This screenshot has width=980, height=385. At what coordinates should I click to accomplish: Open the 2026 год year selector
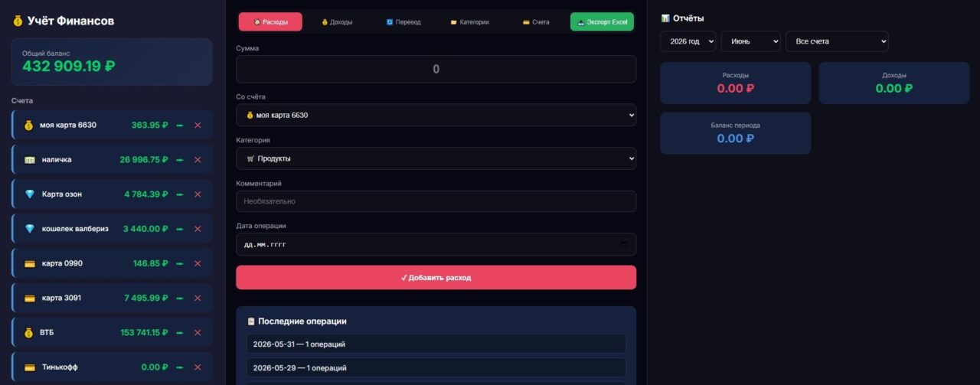tap(688, 41)
